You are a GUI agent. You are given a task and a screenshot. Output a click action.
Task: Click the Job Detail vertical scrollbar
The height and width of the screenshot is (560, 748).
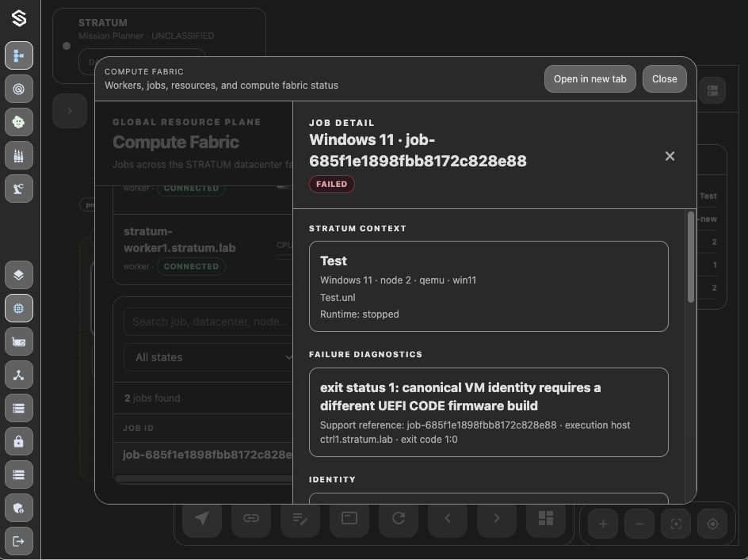pyautogui.click(x=691, y=257)
